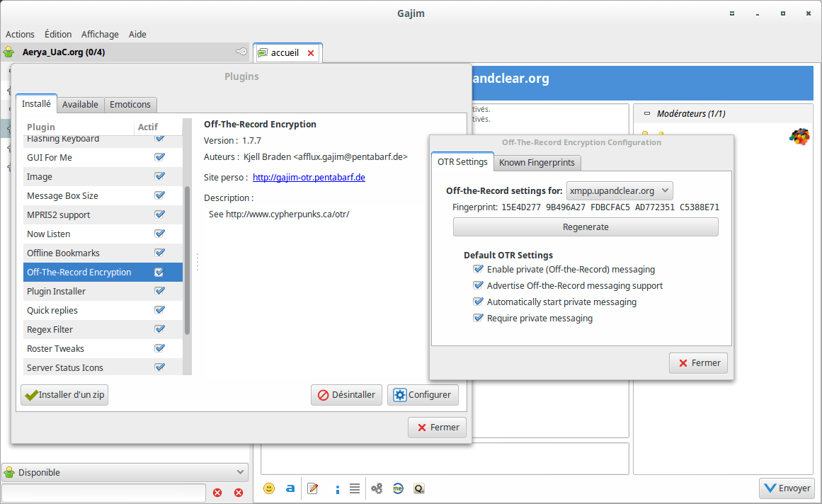The width and height of the screenshot is (822, 504).
Task: Click the status message input field
Action: pyautogui.click(x=104, y=493)
